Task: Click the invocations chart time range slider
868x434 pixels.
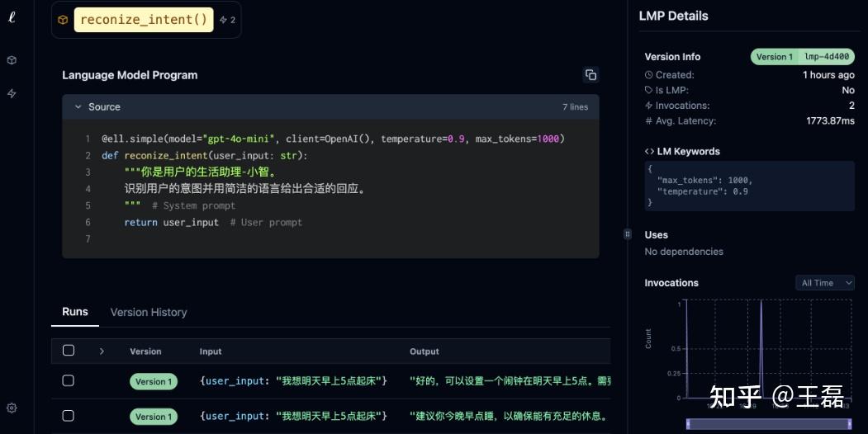Action: [x=768, y=423]
